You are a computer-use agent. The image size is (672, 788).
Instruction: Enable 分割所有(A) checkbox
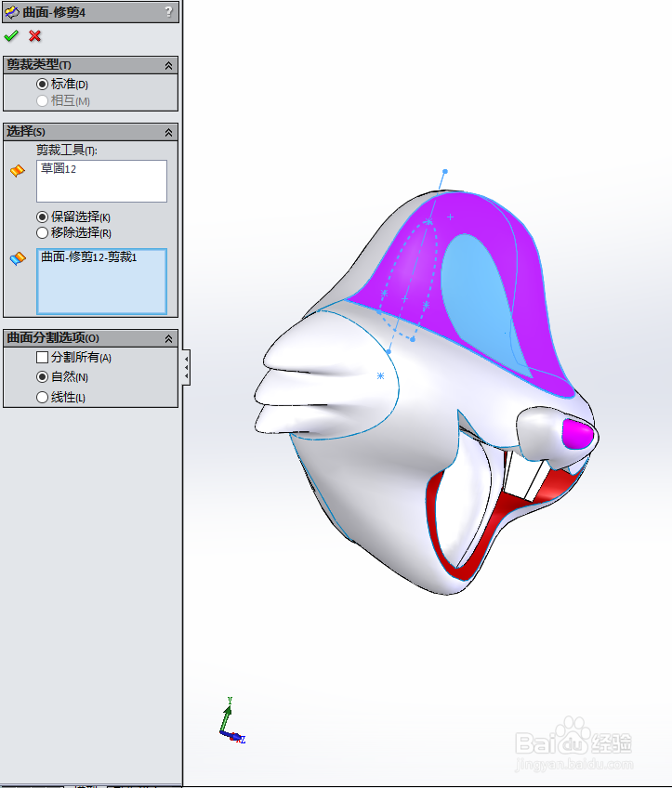pos(42,358)
